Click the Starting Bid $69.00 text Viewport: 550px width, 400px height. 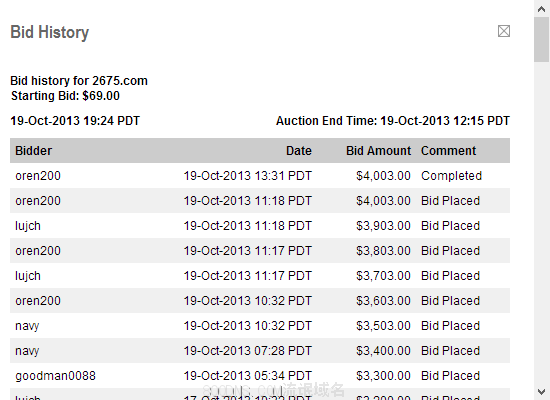65,96
